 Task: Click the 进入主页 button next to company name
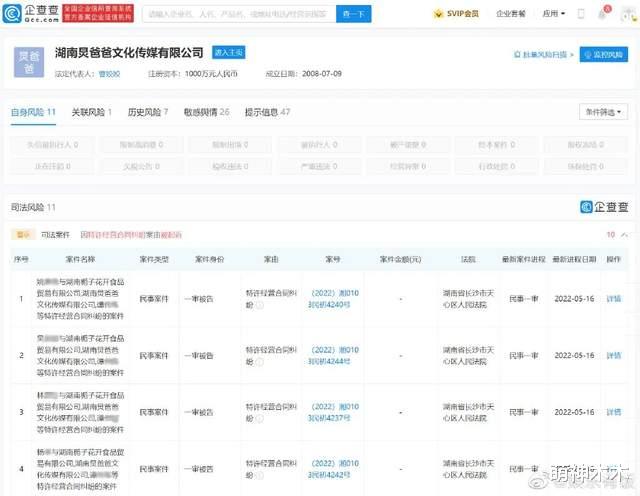pyautogui.click(x=229, y=52)
